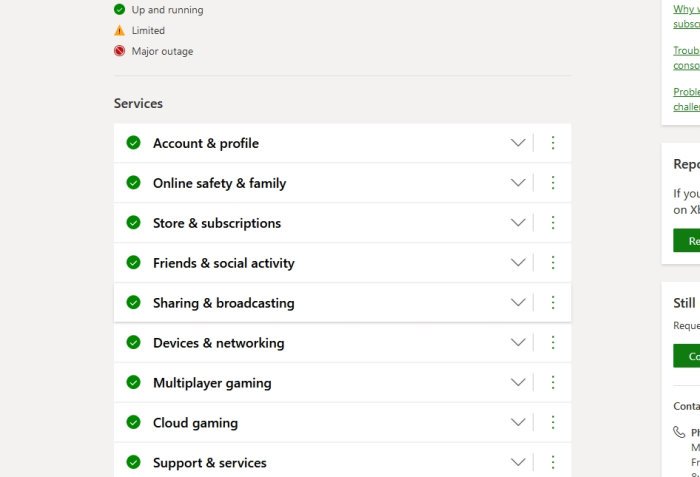Select the Friends & social activity title
The width and height of the screenshot is (700, 477).
click(223, 263)
